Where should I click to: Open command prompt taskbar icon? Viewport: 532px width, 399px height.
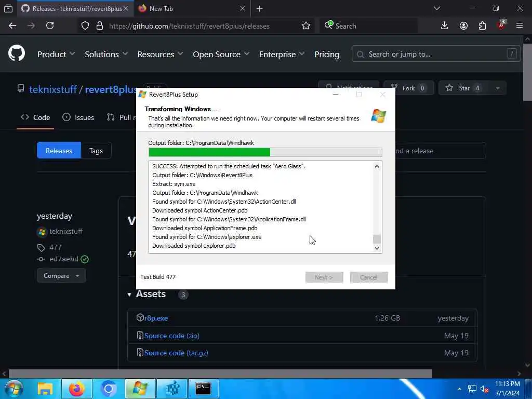point(203,389)
